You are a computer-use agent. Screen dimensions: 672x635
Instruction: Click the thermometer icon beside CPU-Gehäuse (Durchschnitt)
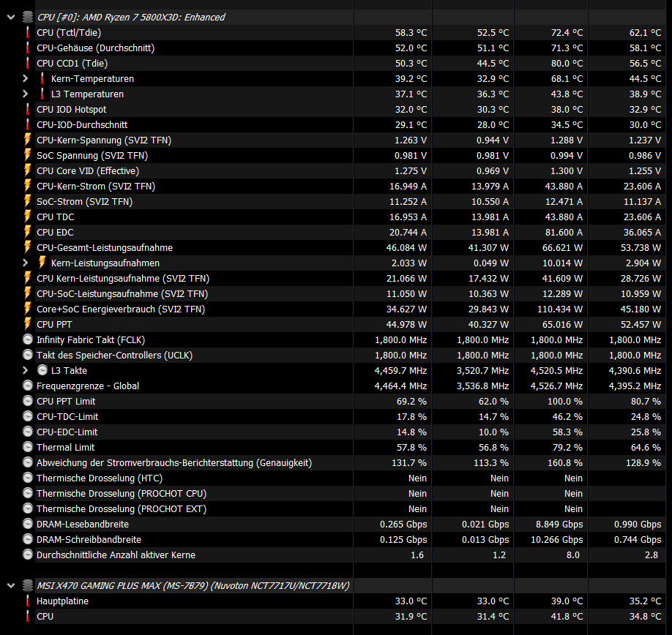coord(28,48)
